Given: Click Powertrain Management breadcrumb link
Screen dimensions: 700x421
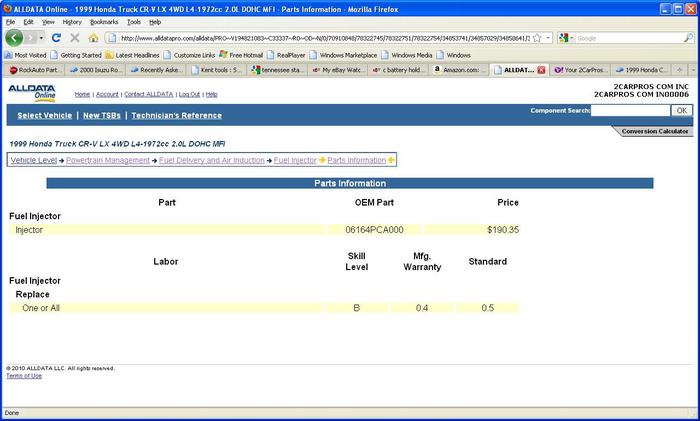Looking at the screenshot, I should click(x=108, y=160).
